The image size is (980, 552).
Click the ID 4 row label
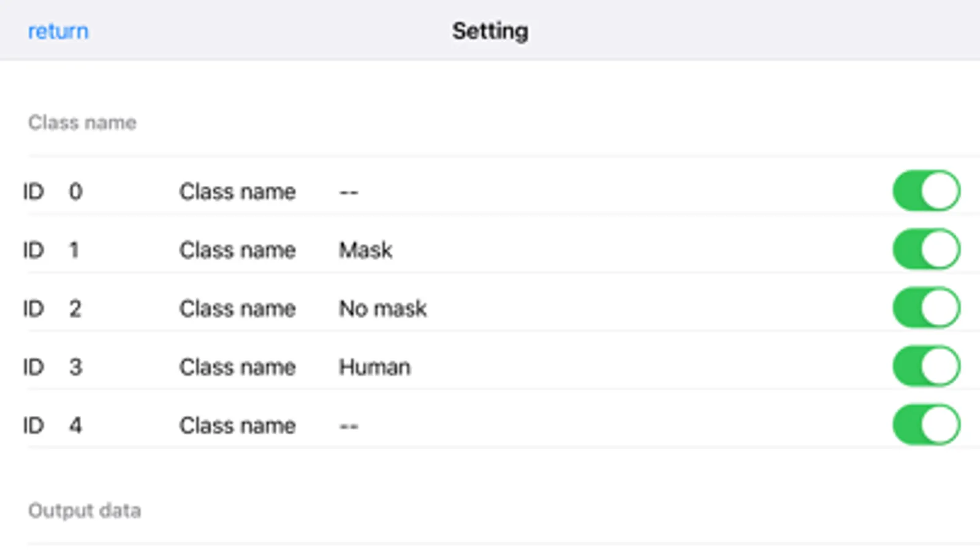coord(52,426)
